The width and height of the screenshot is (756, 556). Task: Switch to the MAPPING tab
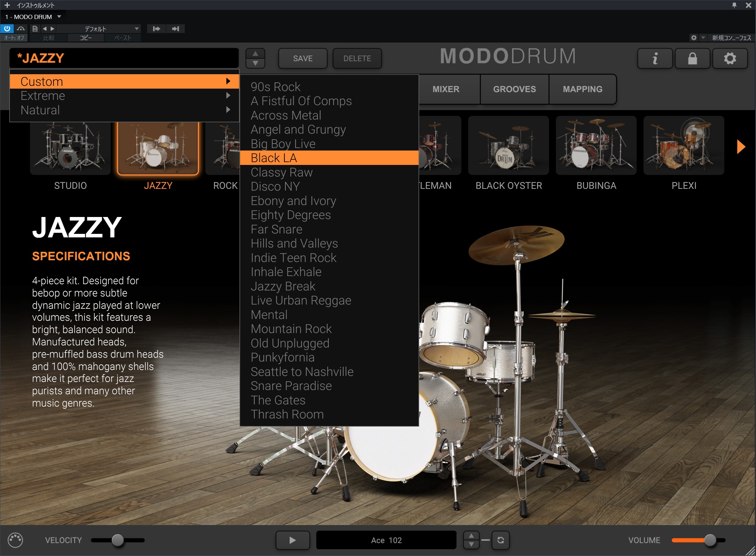click(582, 89)
